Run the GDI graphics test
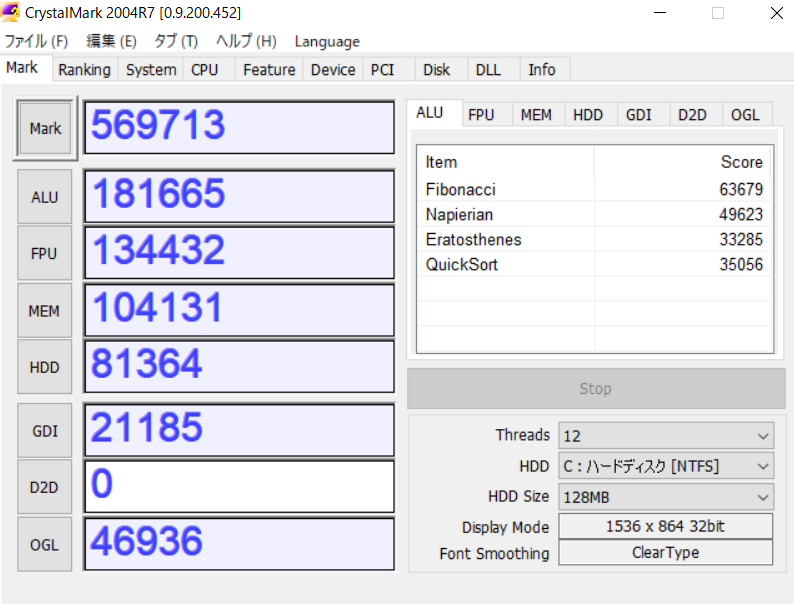 45,431
